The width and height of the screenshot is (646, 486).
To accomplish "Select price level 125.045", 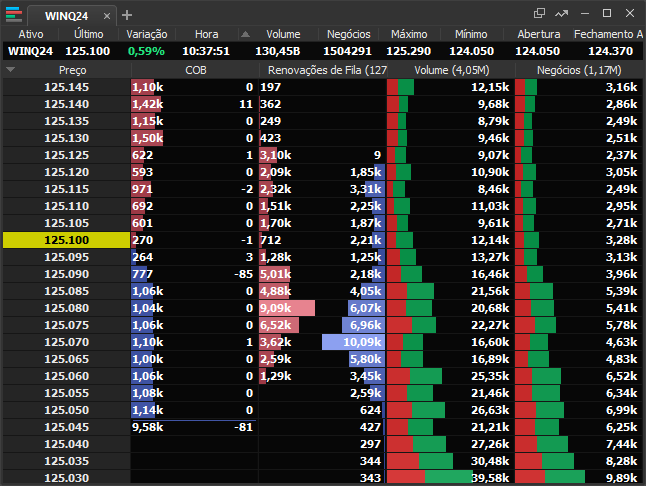I will coord(66,427).
